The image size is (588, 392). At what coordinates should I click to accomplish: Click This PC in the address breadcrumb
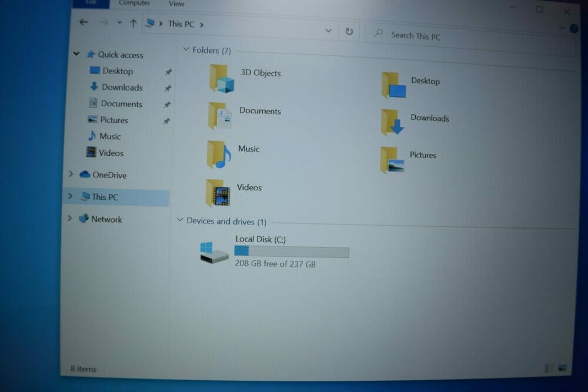pos(181,24)
